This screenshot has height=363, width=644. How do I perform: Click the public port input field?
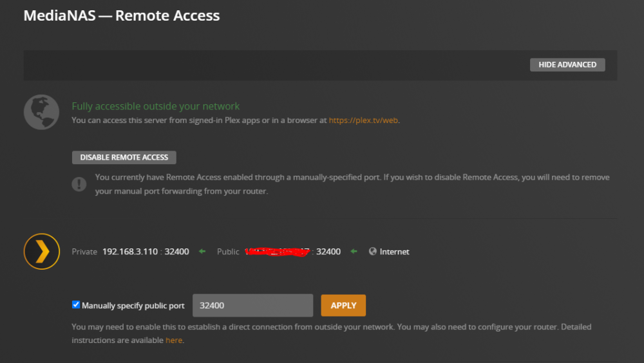point(252,306)
